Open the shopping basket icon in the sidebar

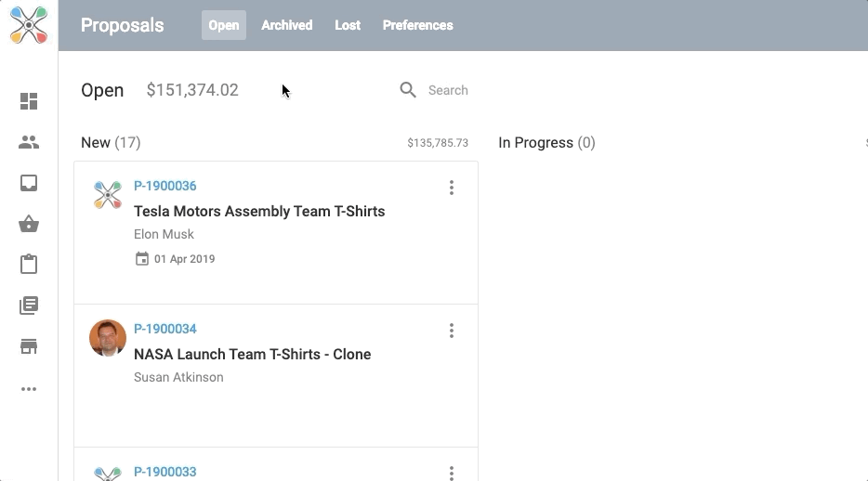pyautogui.click(x=29, y=224)
